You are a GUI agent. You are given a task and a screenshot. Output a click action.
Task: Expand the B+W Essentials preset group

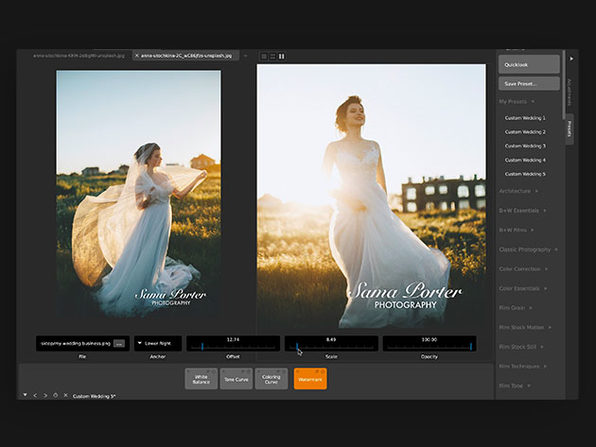coord(523,211)
